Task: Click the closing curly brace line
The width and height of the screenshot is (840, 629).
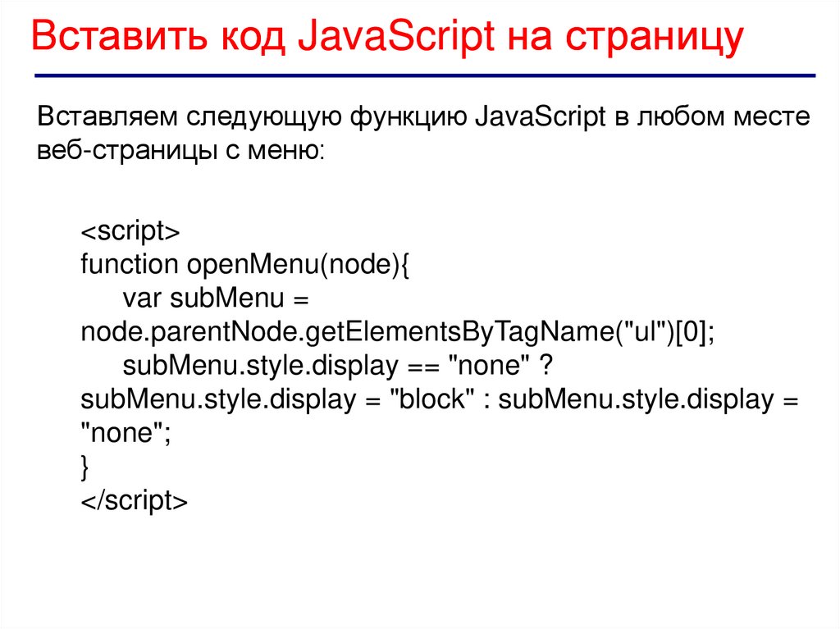Action: point(84,467)
